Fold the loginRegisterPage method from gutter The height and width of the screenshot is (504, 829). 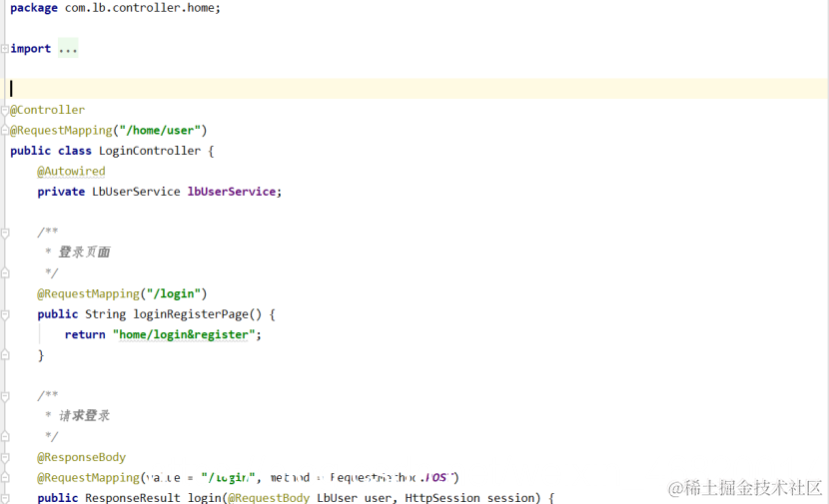(5, 314)
